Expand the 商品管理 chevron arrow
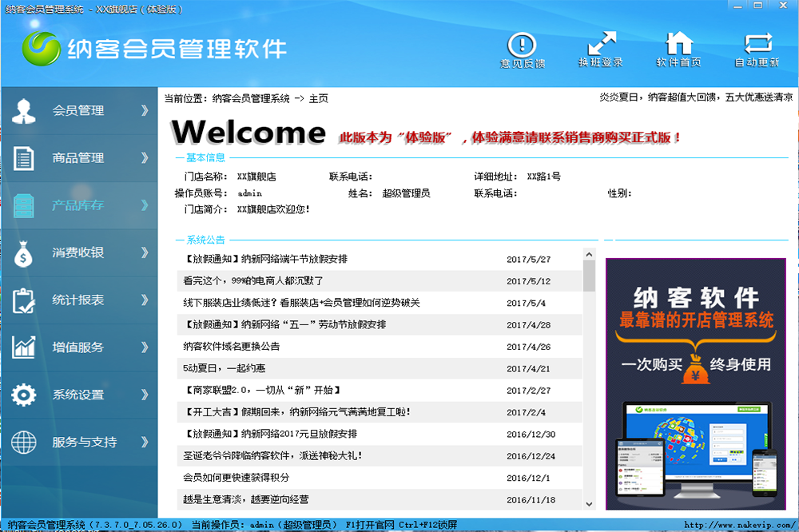The width and height of the screenshot is (799, 532). click(145, 158)
